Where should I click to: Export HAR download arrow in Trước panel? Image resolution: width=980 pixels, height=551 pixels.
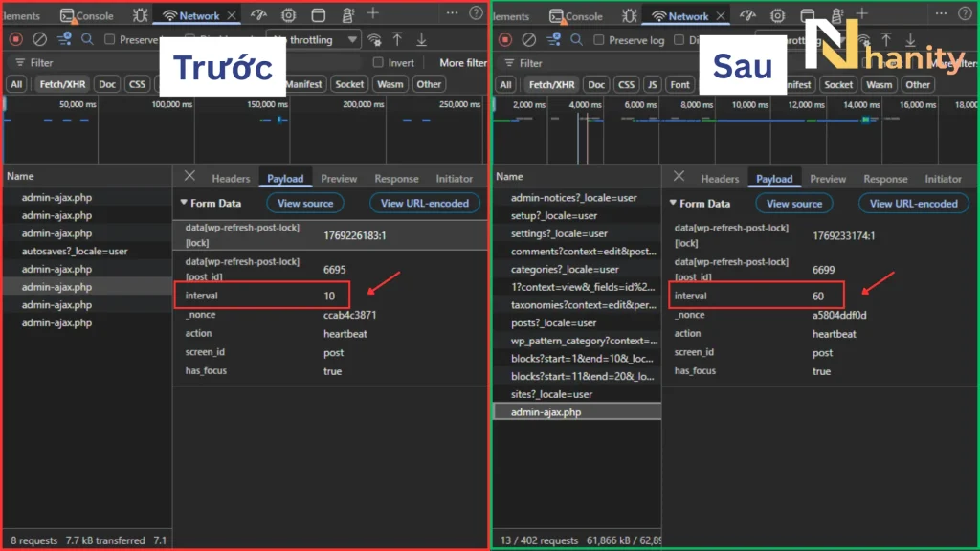click(x=422, y=39)
